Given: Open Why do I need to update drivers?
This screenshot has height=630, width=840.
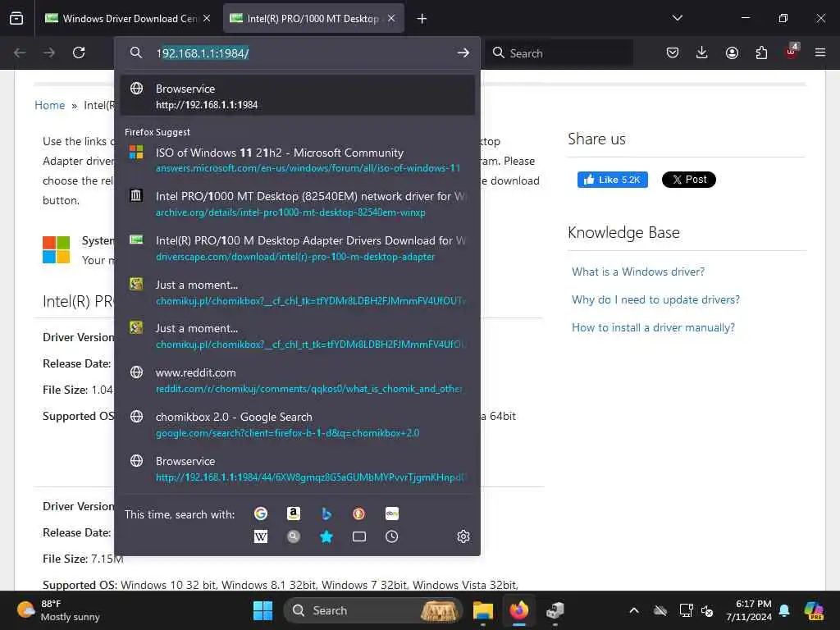Looking at the screenshot, I should (655, 299).
